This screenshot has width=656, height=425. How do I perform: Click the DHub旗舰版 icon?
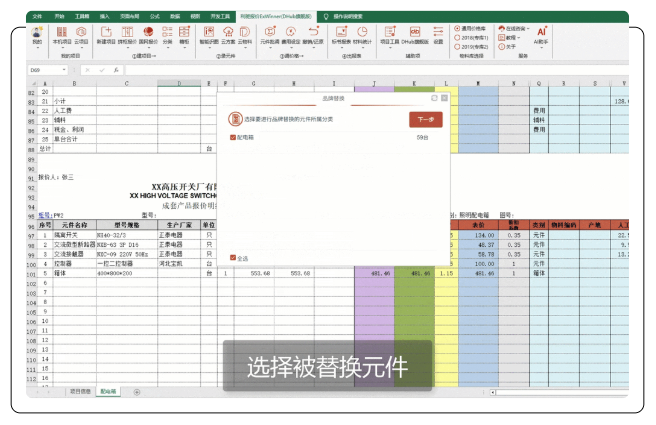415,32
